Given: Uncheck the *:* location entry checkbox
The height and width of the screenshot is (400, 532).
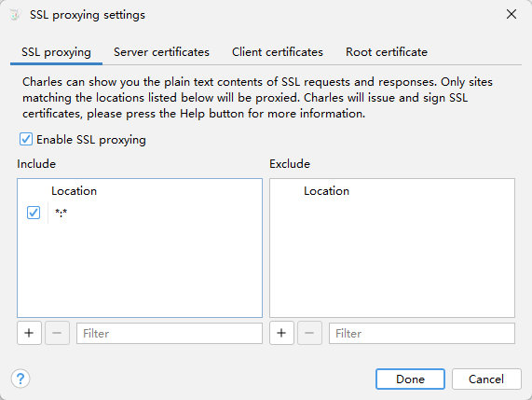Looking at the screenshot, I should point(34,213).
